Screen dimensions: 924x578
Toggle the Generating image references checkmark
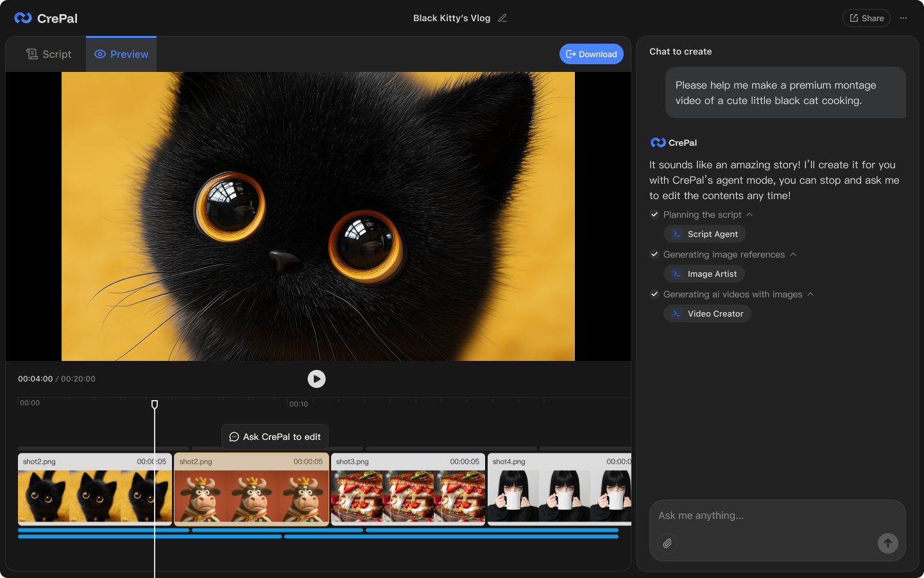654,254
